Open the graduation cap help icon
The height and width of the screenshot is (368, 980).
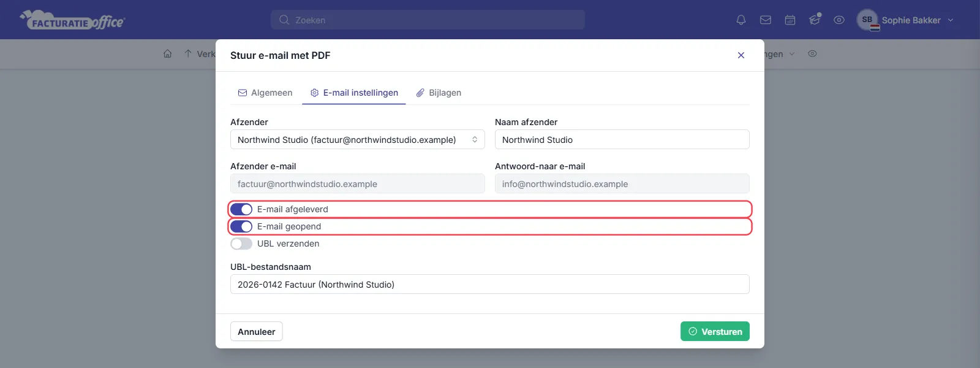point(815,20)
